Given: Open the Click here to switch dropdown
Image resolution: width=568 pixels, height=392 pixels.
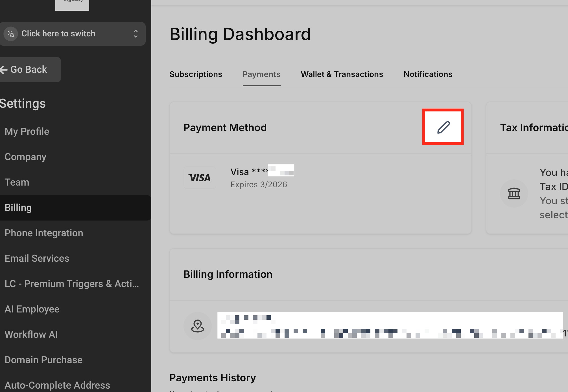Looking at the screenshot, I should pyautogui.click(x=73, y=34).
